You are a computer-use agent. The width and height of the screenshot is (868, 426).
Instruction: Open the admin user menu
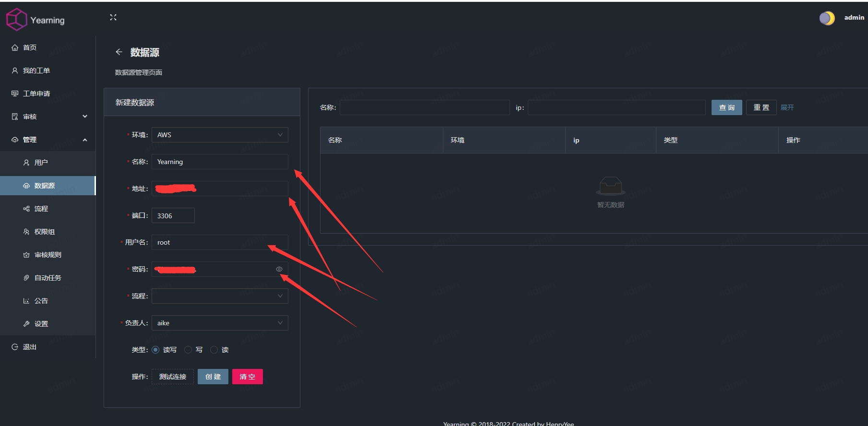(854, 18)
